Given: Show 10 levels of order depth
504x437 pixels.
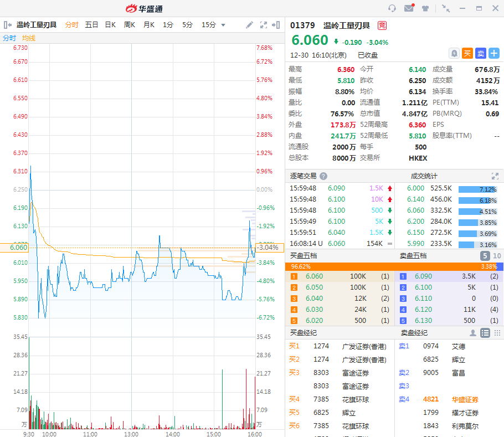Looking at the screenshot, I should tap(497, 256).
